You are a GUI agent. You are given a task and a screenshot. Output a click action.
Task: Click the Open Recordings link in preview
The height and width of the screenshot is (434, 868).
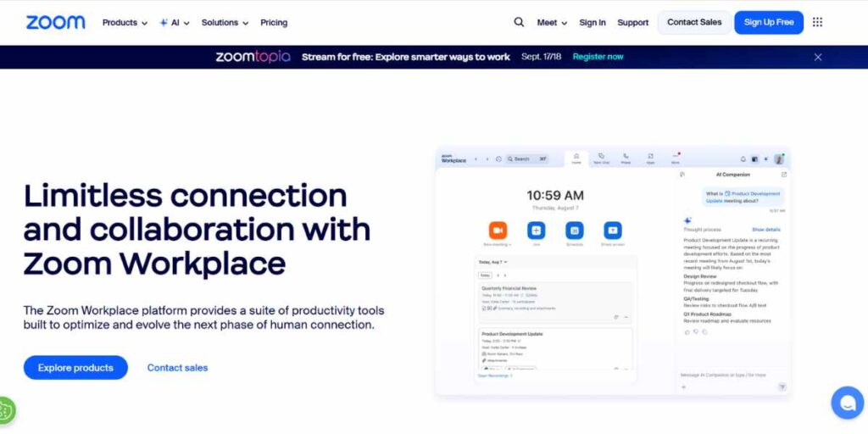point(495,376)
